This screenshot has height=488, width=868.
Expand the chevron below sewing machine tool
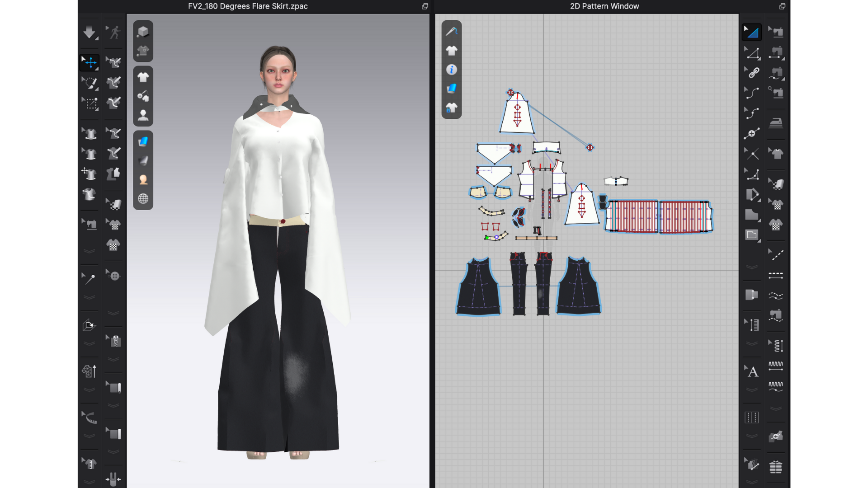[x=90, y=251]
